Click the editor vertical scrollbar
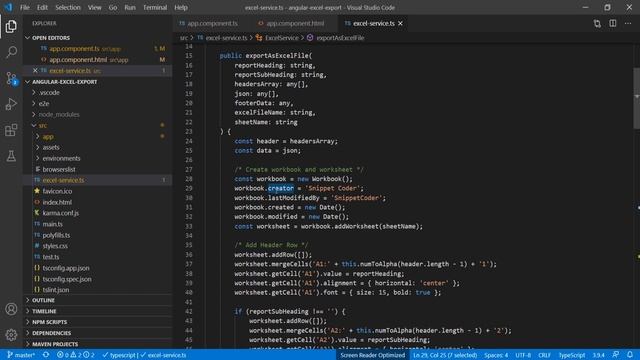This screenshot has height=360, width=640. pos(636,98)
